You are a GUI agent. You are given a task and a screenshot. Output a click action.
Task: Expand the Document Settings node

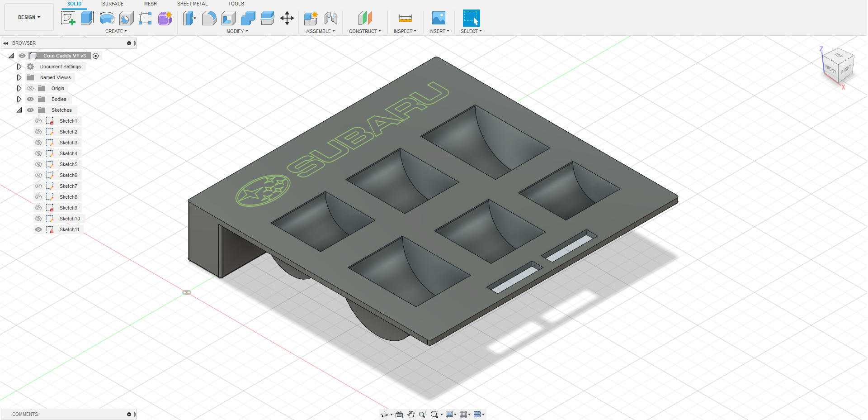[x=19, y=67]
